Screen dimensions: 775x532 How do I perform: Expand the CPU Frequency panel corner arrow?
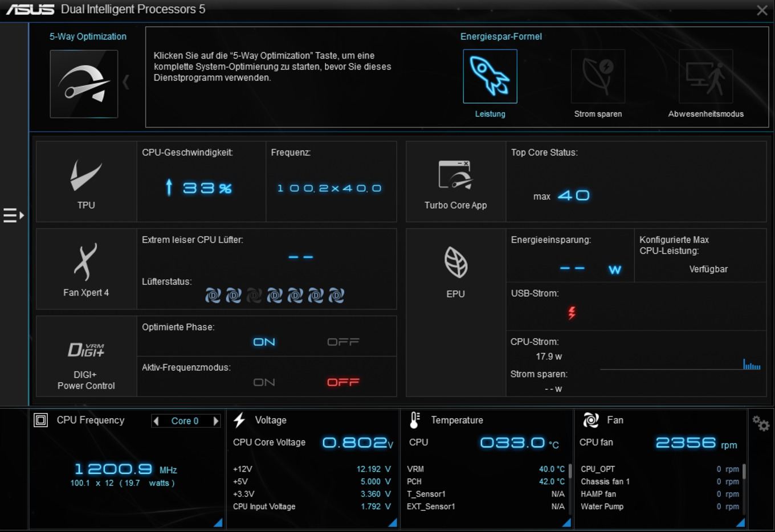pyautogui.click(x=218, y=522)
